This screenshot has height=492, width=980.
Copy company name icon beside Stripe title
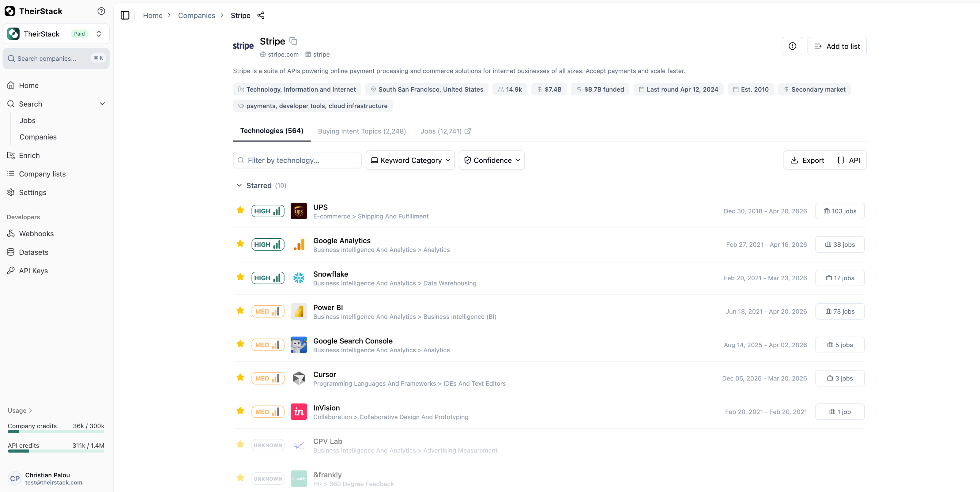293,41
